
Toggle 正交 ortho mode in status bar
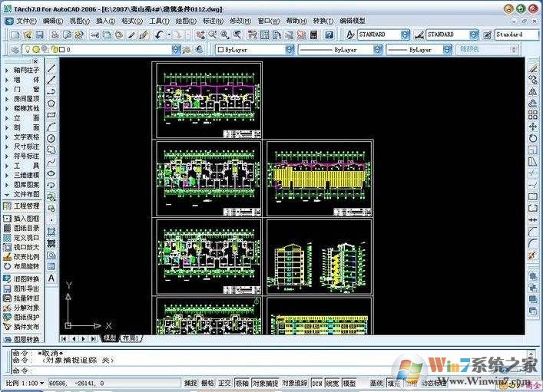224,382
